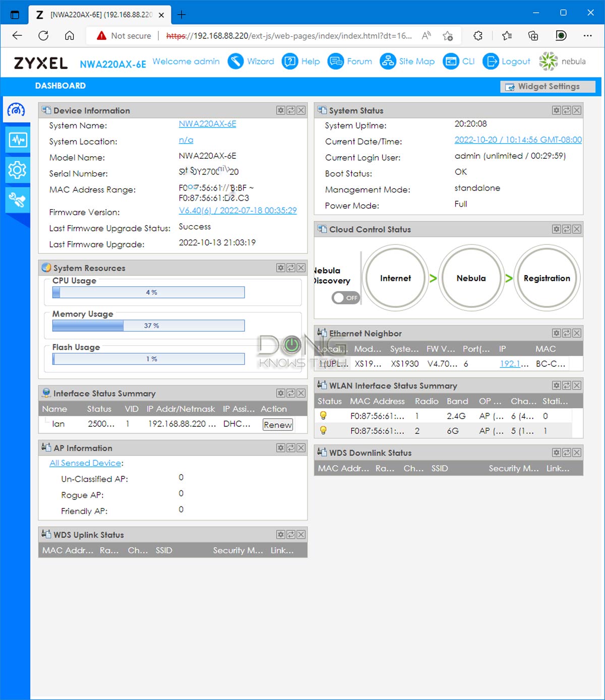Viewport: 605px width, 700px height.
Task: Open the Forum icon
Action: [x=335, y=61]
